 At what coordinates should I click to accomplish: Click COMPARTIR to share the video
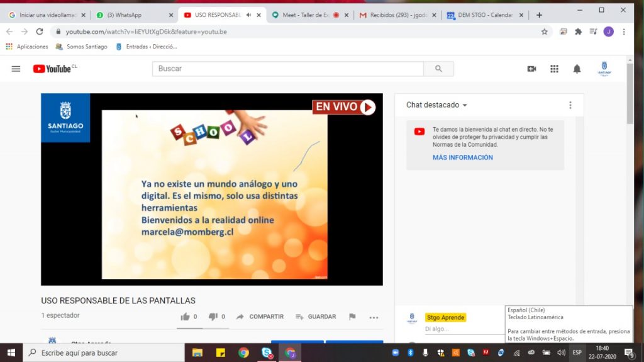(x=260, y=317)
